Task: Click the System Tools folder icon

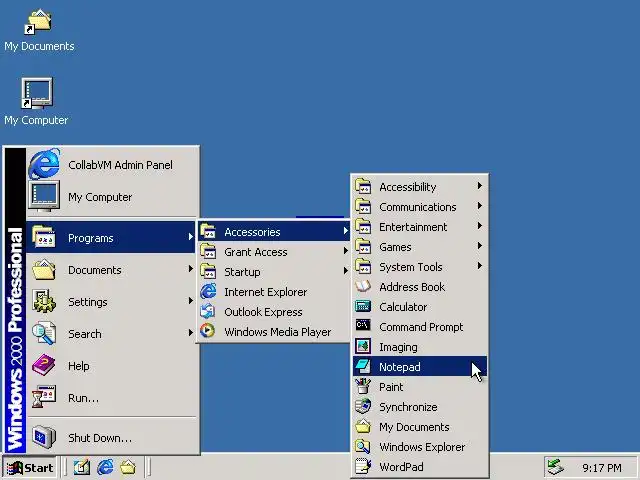Action: [362, 266]
